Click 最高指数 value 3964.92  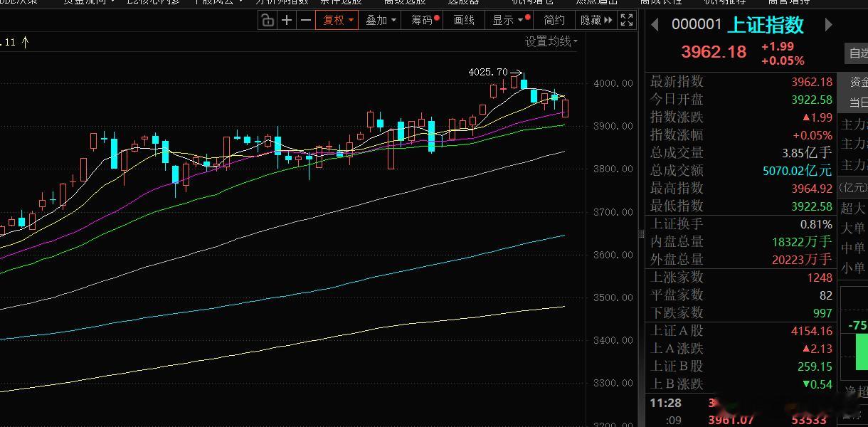(812, 189)
